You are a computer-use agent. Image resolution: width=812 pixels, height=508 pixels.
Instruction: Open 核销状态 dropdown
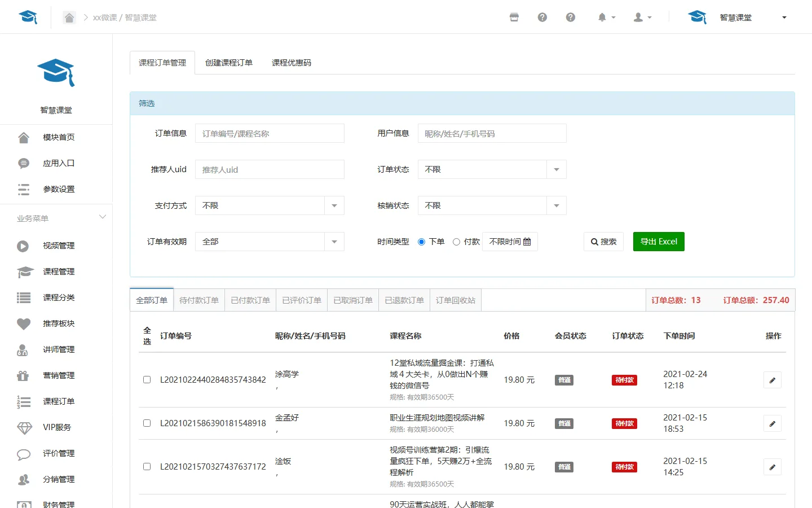(492, 205)
